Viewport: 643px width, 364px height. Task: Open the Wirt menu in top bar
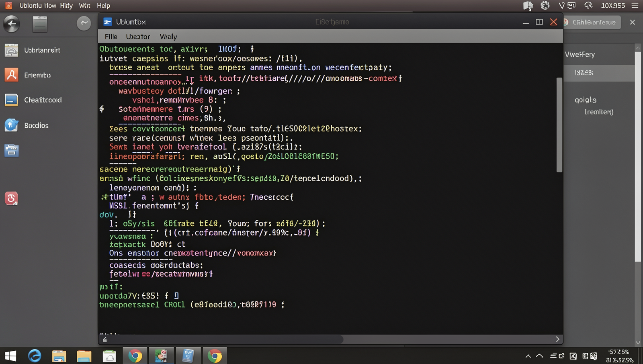click(x=84, y=6)
